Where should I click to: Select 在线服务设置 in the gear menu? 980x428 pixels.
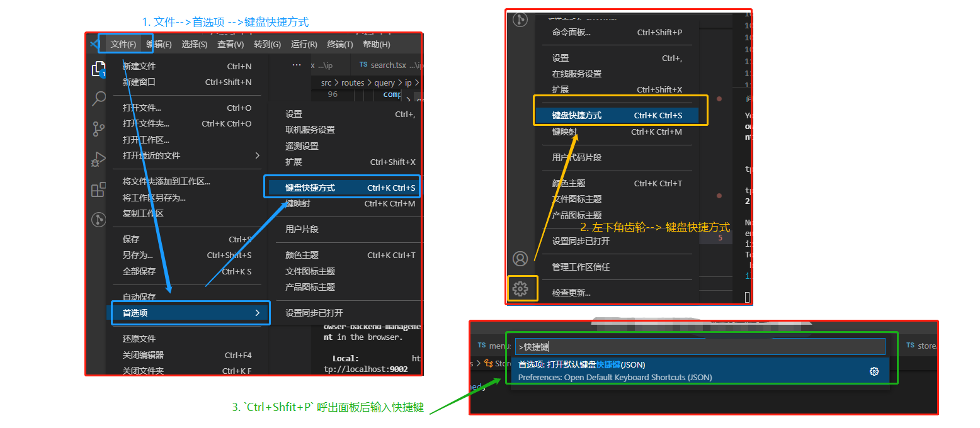click(617, 74)
